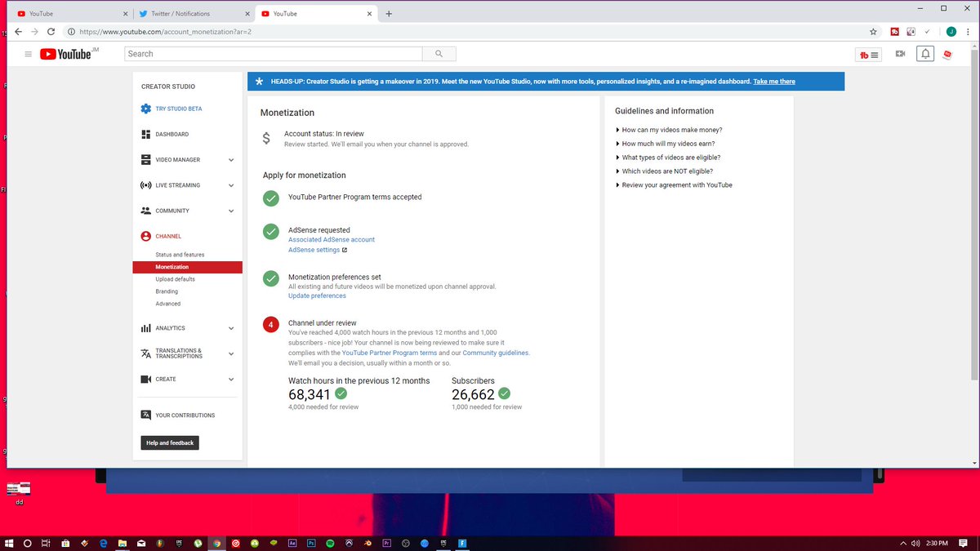
Task: Open Branding settings page
Action: [x=167, y=291]
